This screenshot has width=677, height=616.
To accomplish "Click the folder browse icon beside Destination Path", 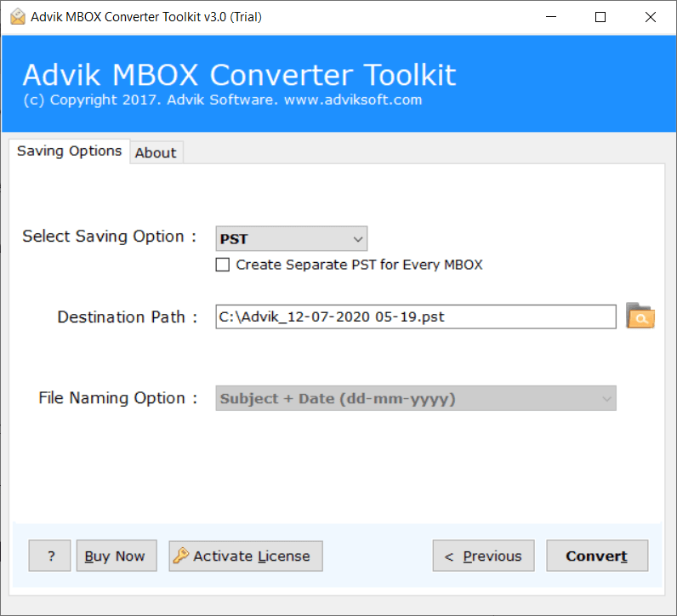I will (640, 317).
